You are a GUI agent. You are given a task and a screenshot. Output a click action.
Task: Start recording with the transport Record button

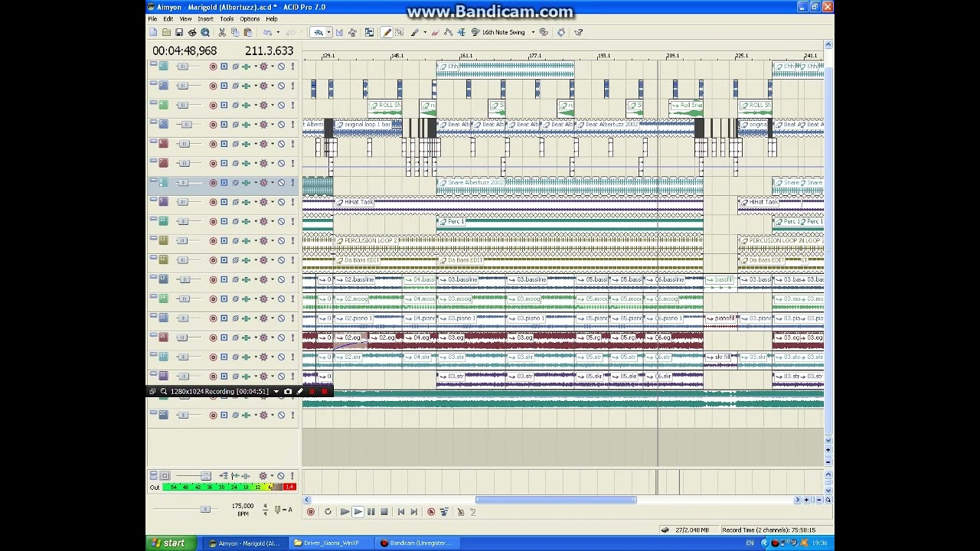(310, 512)
